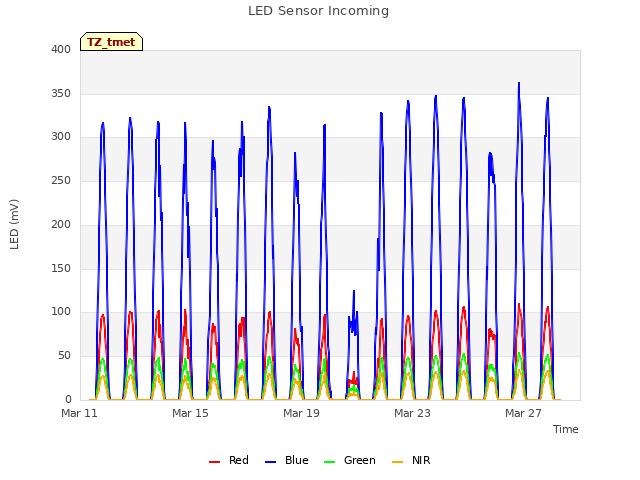Click the 50 y-axis tick label
Viewport: 640px width, 480px height.
coord(64,356)
